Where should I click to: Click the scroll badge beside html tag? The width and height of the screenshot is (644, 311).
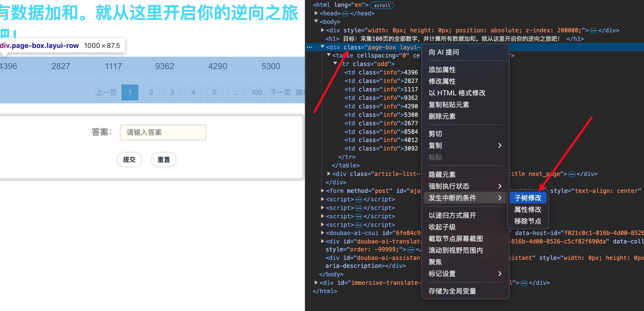pos(382,5)
